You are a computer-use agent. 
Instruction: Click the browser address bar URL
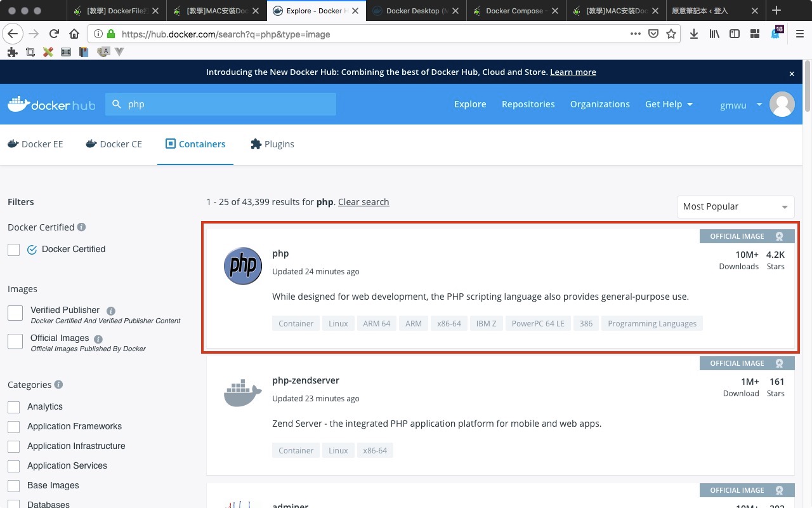coord(226,34)
